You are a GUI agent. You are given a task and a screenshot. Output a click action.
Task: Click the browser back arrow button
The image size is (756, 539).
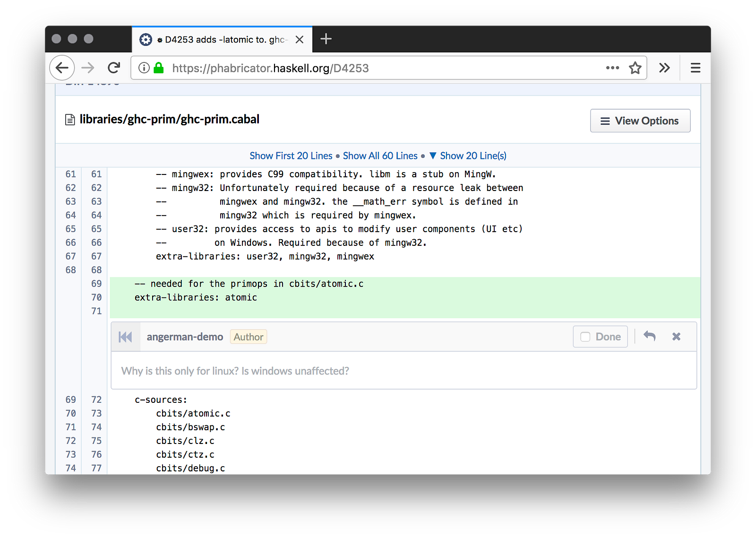pos(62,68)
